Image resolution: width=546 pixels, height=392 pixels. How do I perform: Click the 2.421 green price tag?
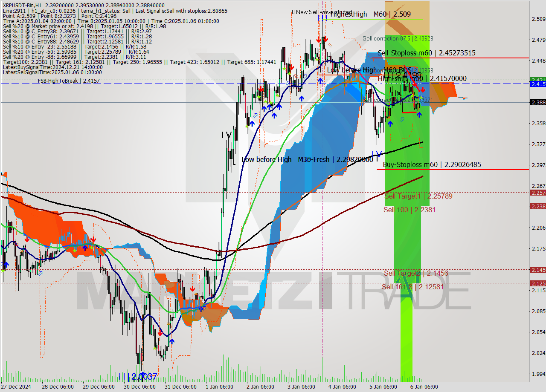[x=537, y=80]
